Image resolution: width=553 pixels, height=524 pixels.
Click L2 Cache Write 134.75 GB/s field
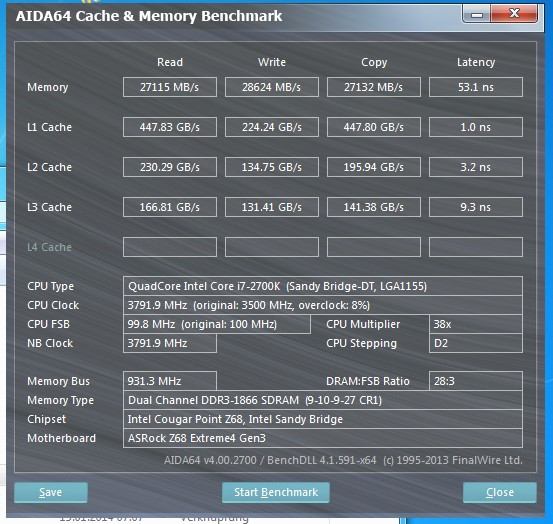point(272,167)
